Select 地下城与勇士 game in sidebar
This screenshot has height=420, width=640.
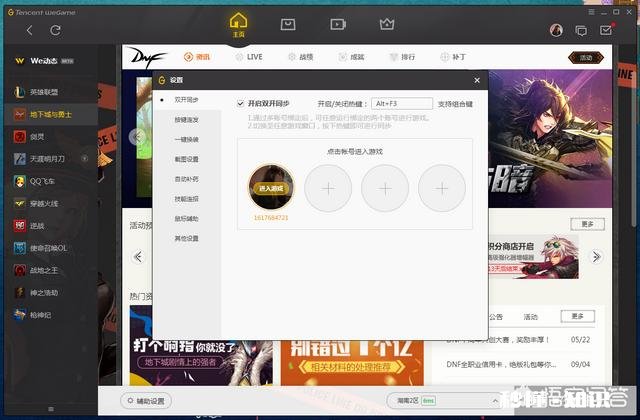click(x=51, y=115)
